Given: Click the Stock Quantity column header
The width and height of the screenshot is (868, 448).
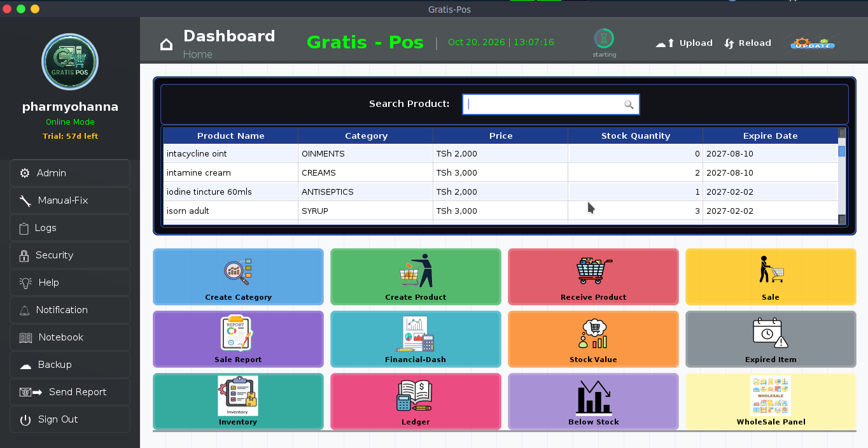Looking at the screenshot, I should coord(636,136).
